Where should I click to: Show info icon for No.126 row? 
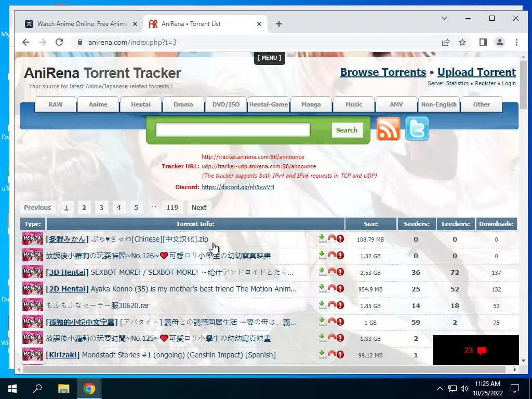pos(340,255)
